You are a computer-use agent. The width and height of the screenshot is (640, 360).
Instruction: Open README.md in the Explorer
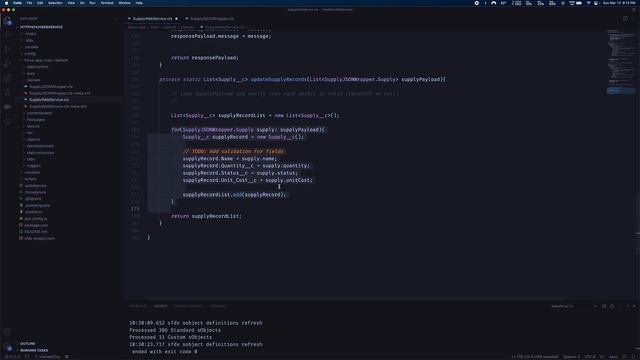36,231
